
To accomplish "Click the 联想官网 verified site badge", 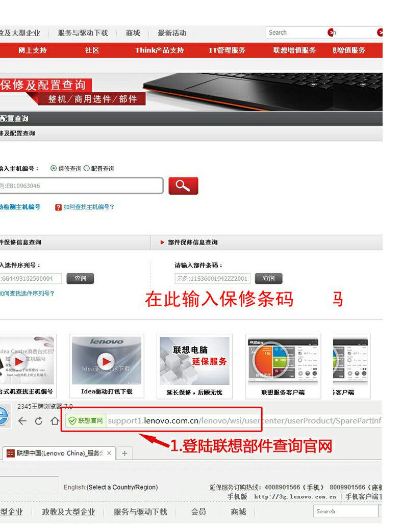I will pos(86,421).
